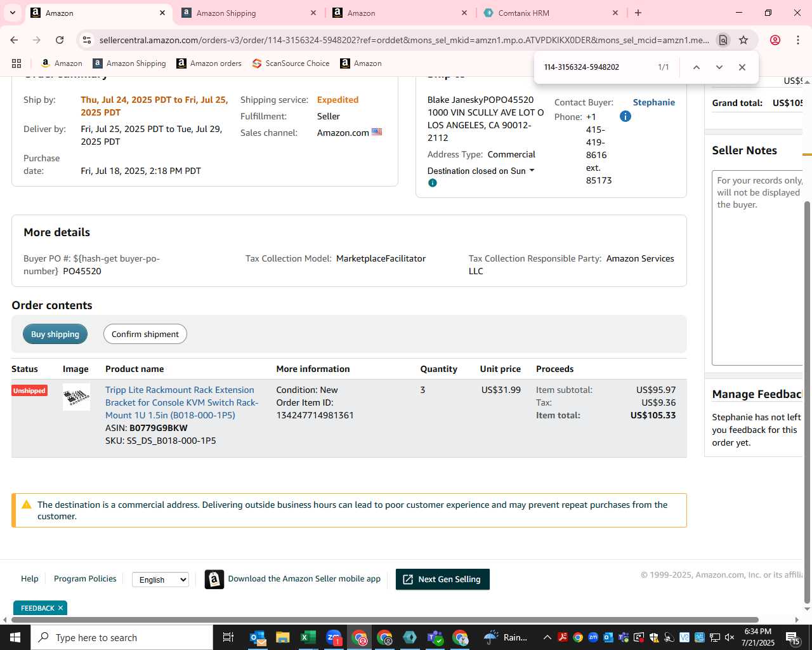This screenshot has width=812, height=650.
Task: Open the Amazon orders bookmark
Action: tap(209, 63)
